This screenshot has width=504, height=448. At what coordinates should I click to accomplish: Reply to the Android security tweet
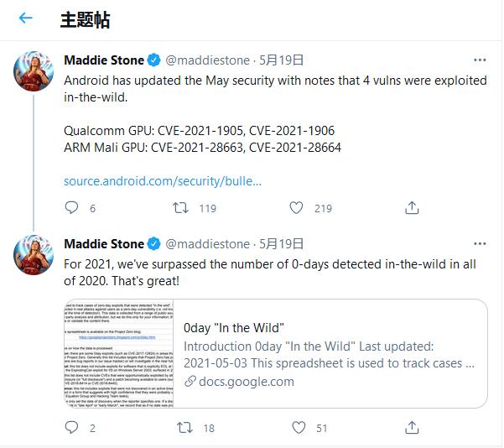[x=72, y=208]
